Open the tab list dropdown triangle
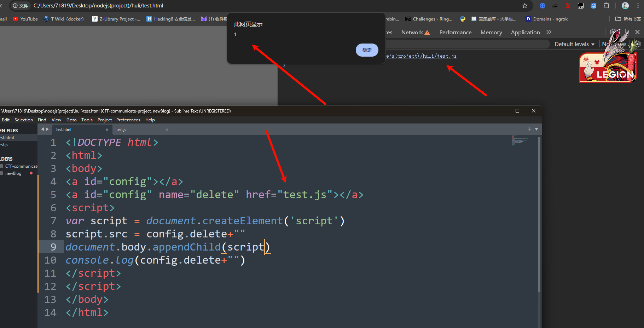The width and height of the screenshot is (644, 328). click(x=536, y=129)
